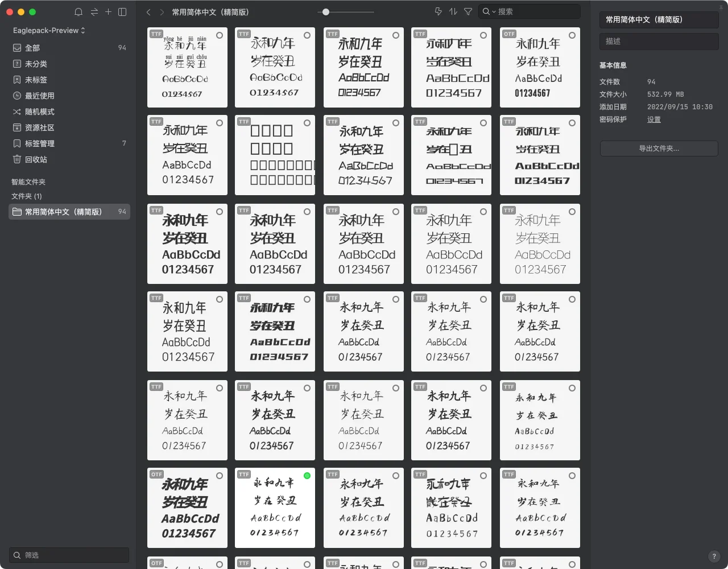This screenshot has height=569, width=728.
Task: Open 回收站 in the sidebar
Action: coord(36,160)
